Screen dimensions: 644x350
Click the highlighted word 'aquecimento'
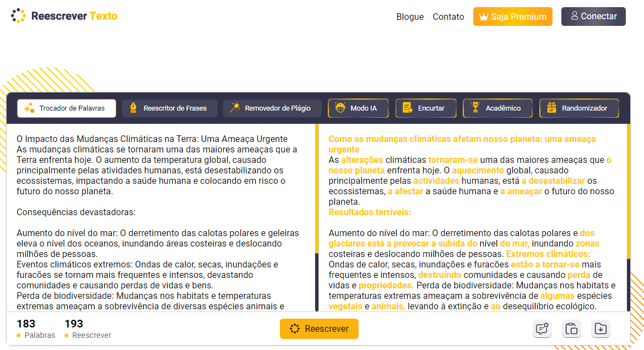478,170
